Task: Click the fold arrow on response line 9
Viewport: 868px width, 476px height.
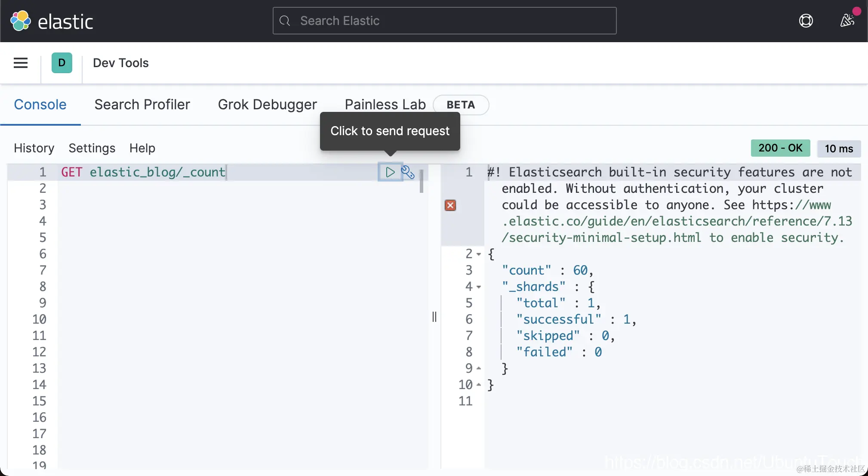Action: click(x=479, y=368)
